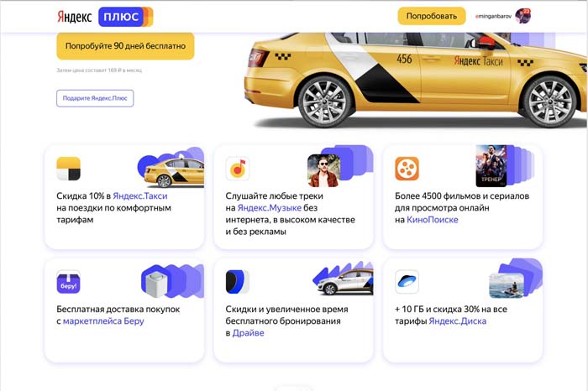Screen dimensions: 588x391
Task: Click the white carsharing car thumbnail
Action: tap(345, 281)
